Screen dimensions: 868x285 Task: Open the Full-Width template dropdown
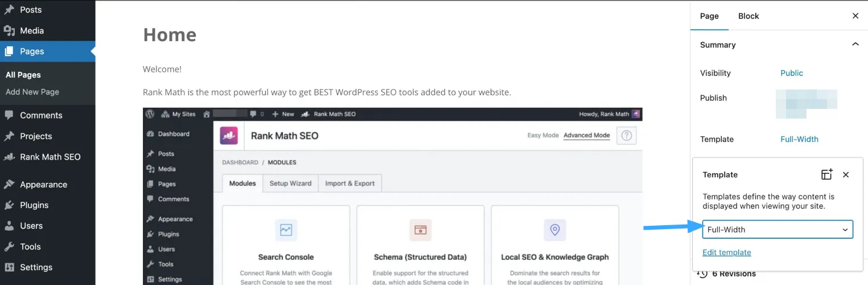point(778,229)
